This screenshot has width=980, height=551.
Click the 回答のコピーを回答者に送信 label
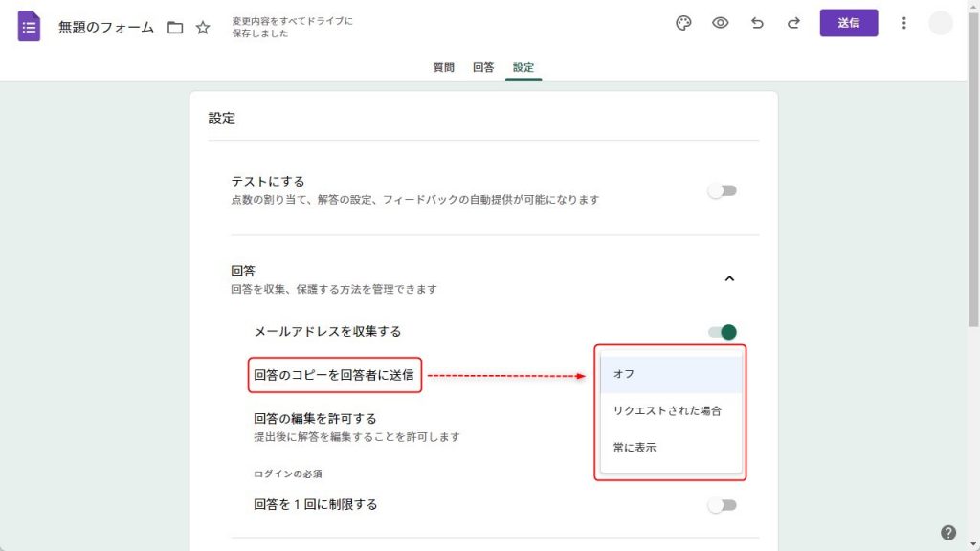pos(334,375)
